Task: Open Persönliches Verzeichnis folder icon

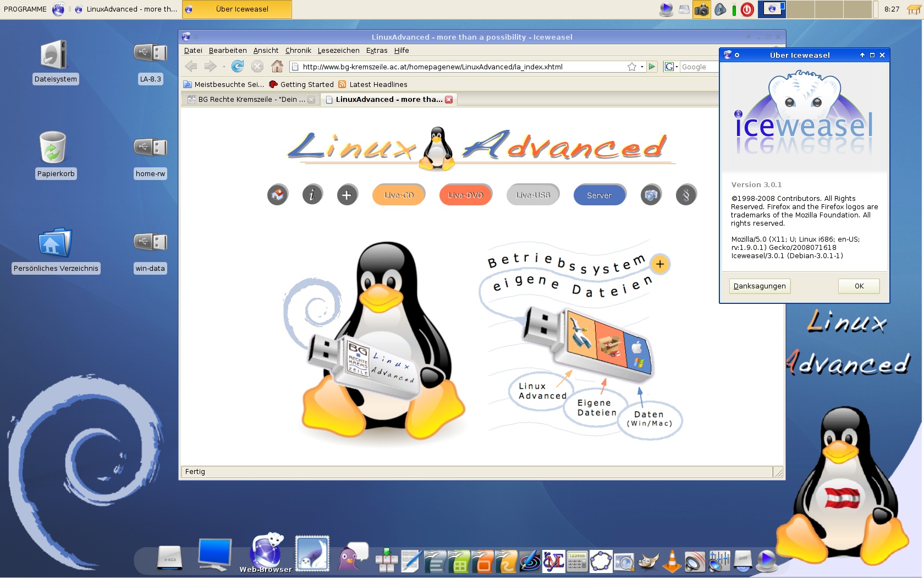Action: 56,250
